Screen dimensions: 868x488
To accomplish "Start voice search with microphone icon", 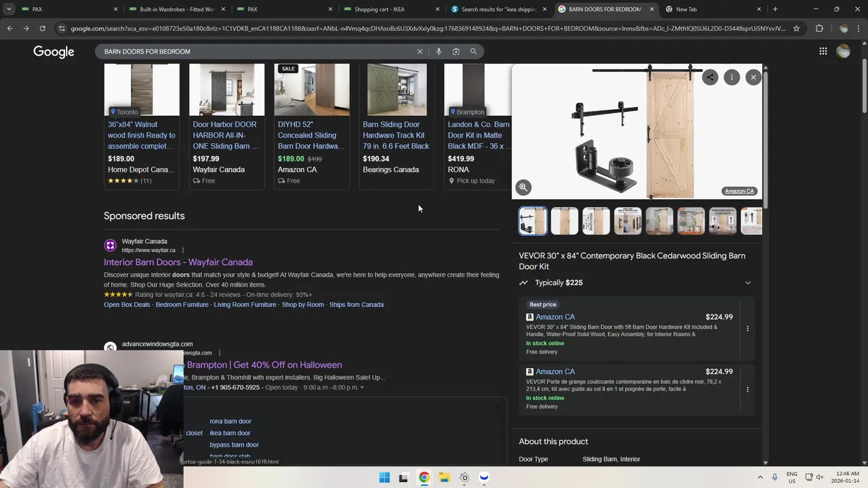I will pos(439,52).
